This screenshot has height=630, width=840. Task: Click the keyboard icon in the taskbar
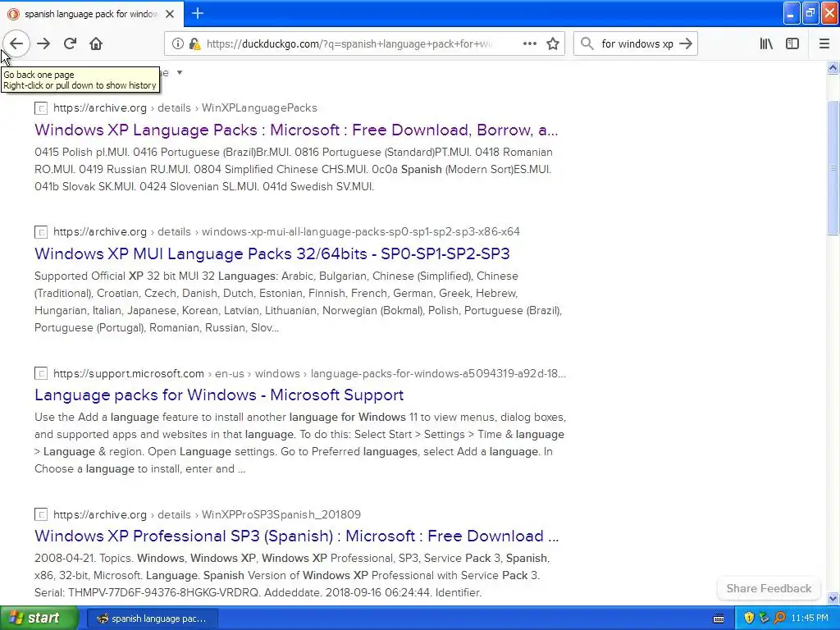click(x=719, y=619)
